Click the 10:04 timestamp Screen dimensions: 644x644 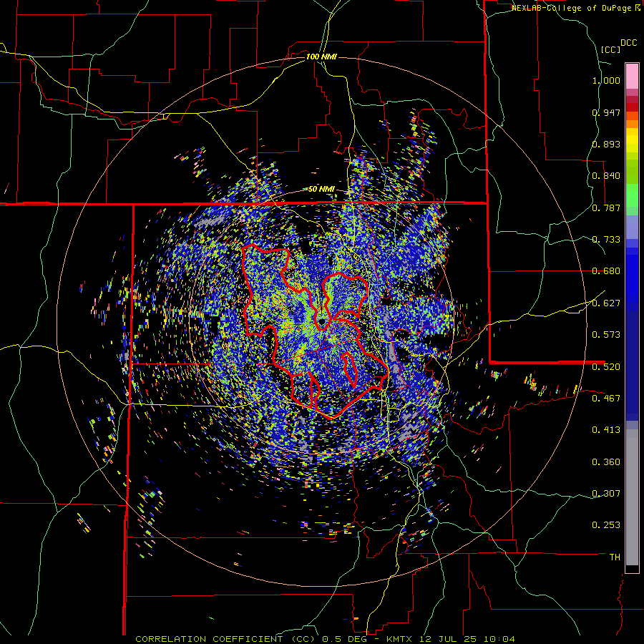coord(498,639)
